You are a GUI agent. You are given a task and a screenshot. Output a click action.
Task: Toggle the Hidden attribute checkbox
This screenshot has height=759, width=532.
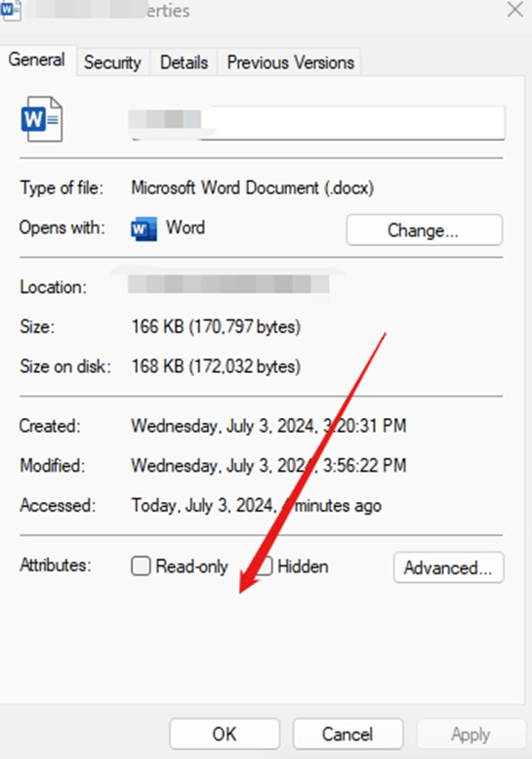pyautogui.click(x=265, y=566)
